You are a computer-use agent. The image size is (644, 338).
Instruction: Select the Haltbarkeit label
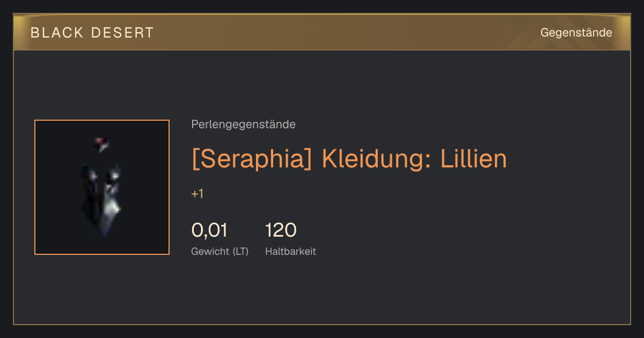tap(291, 251)
